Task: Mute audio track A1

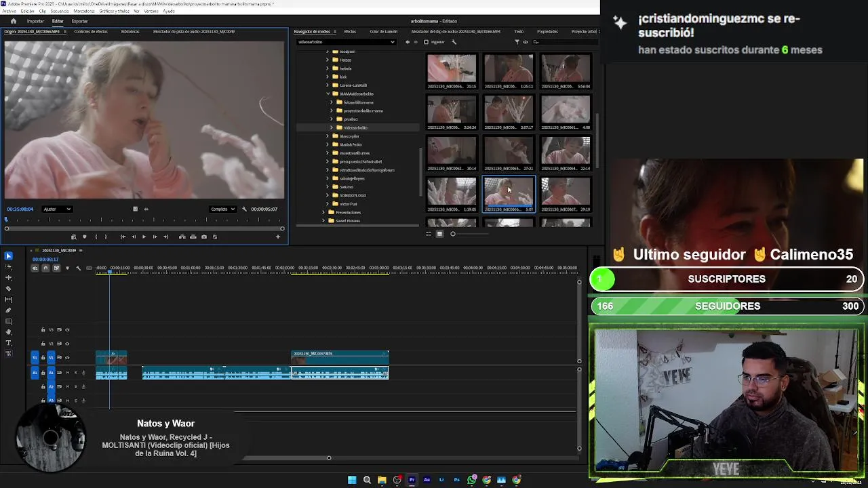Action: pos(67,373)
